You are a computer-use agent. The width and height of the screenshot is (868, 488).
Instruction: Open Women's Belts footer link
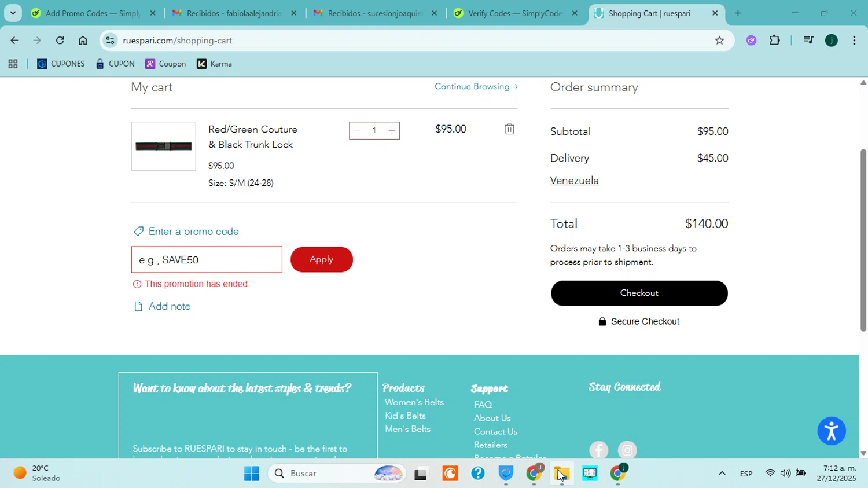click(x=414, y=402)
